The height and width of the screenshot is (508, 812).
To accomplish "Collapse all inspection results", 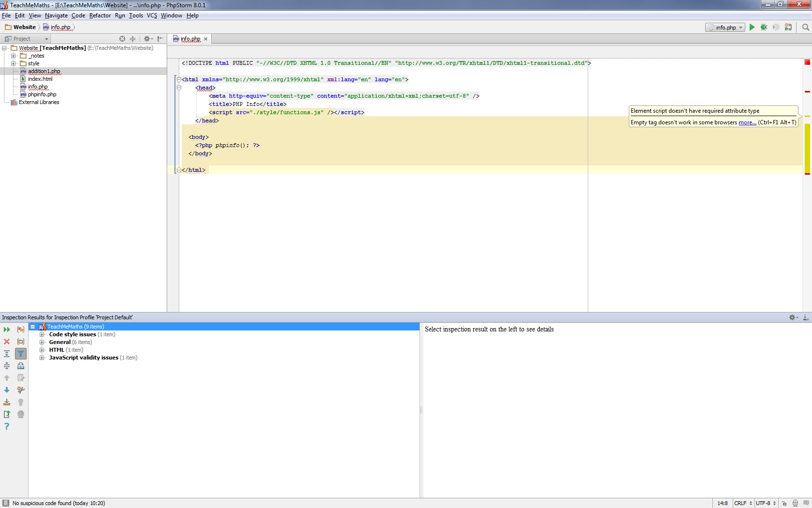I will pyautogui.click(x=7, y=366).
